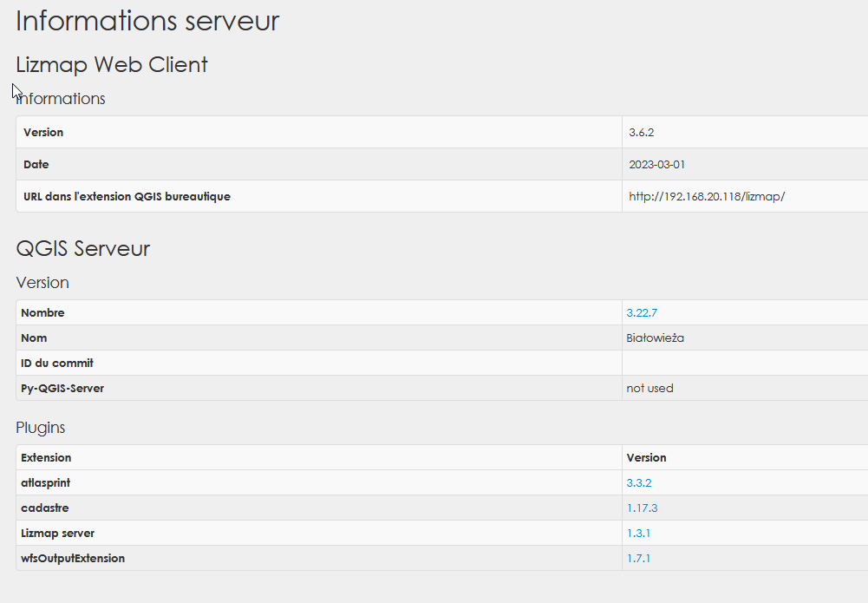Click the atlasprint version 3.3.2 link

[638, 482]
